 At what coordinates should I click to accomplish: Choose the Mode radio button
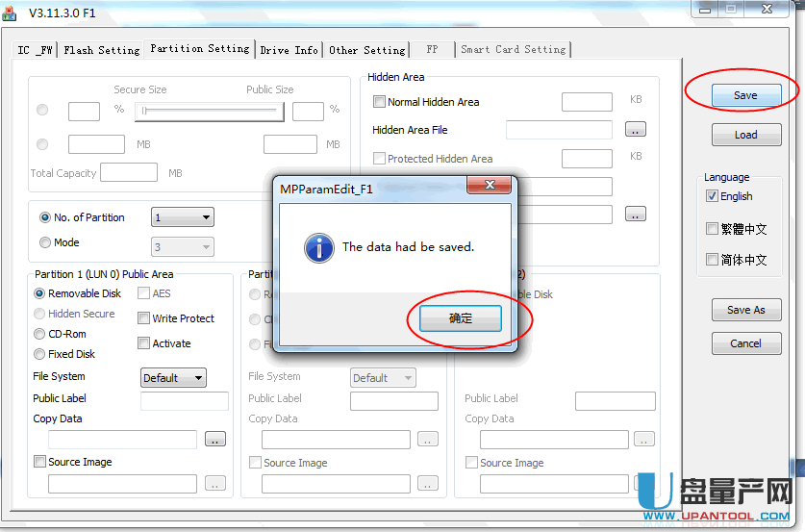[45, 243]
